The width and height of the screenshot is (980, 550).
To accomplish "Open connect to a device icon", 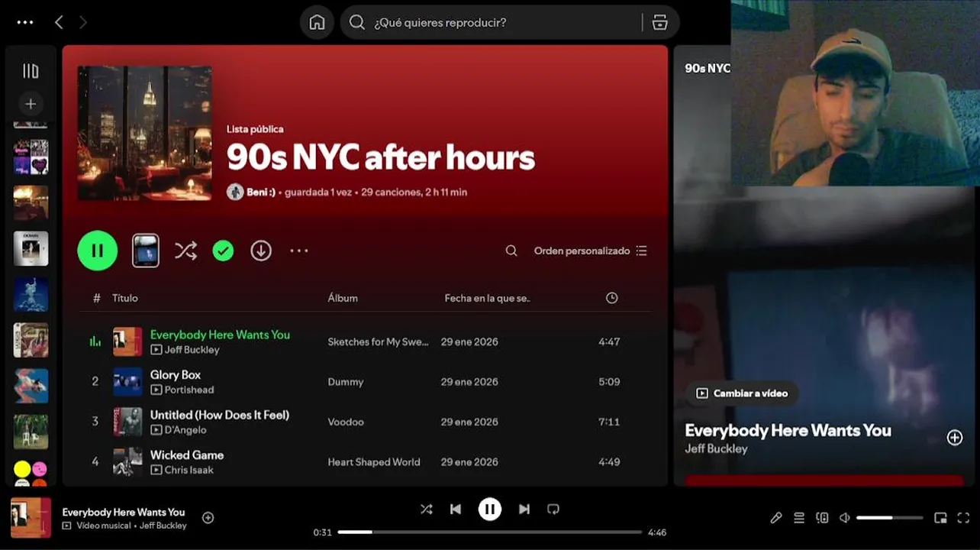I will pyautogui.click(x=822, y=518).
